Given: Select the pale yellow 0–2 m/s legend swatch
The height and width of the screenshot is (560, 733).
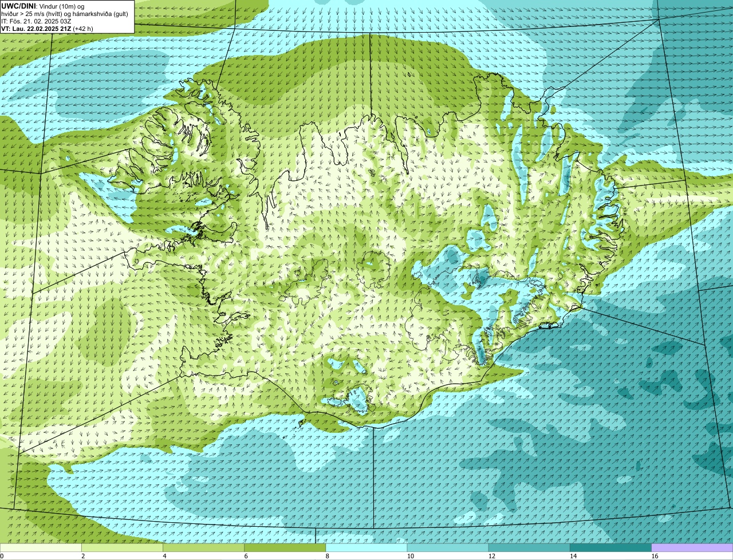Looking at the screenshot, I should pos(41,548).
